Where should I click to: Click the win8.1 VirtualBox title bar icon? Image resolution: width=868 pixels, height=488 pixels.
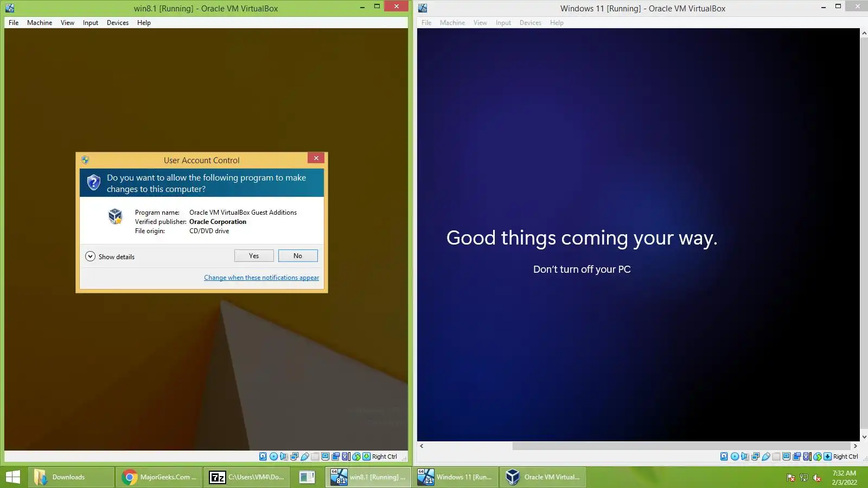click(10, 8)
